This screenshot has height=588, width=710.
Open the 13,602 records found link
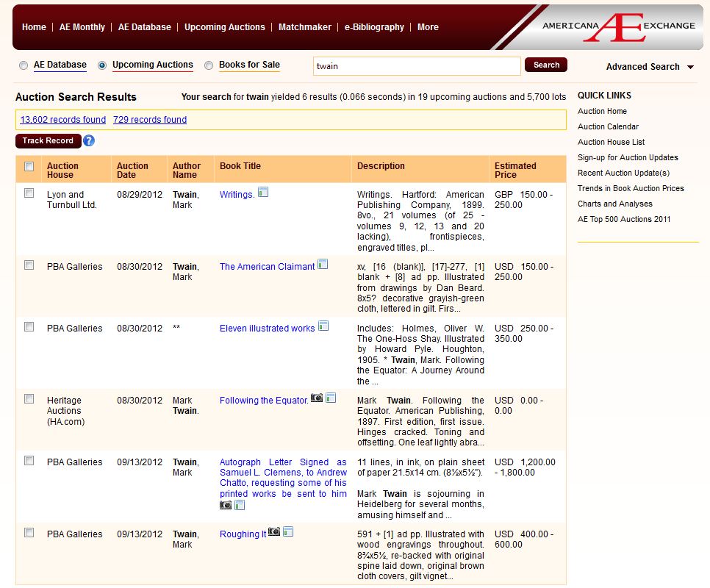63,120
